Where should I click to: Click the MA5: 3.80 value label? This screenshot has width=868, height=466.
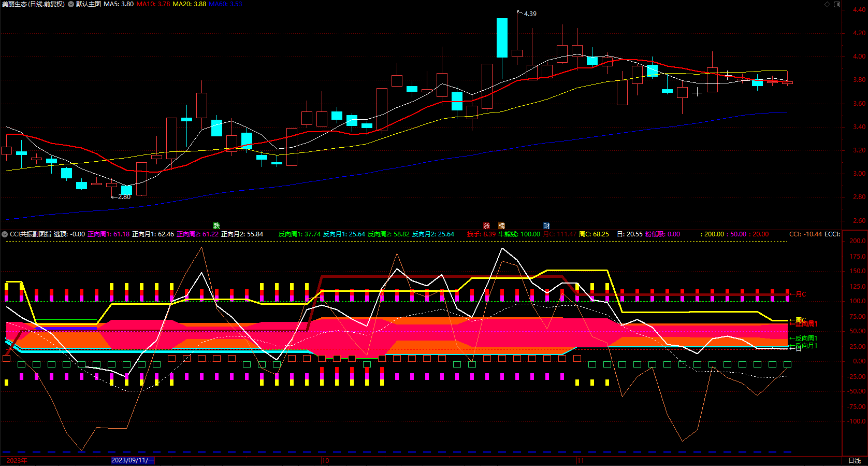[119, 4]
